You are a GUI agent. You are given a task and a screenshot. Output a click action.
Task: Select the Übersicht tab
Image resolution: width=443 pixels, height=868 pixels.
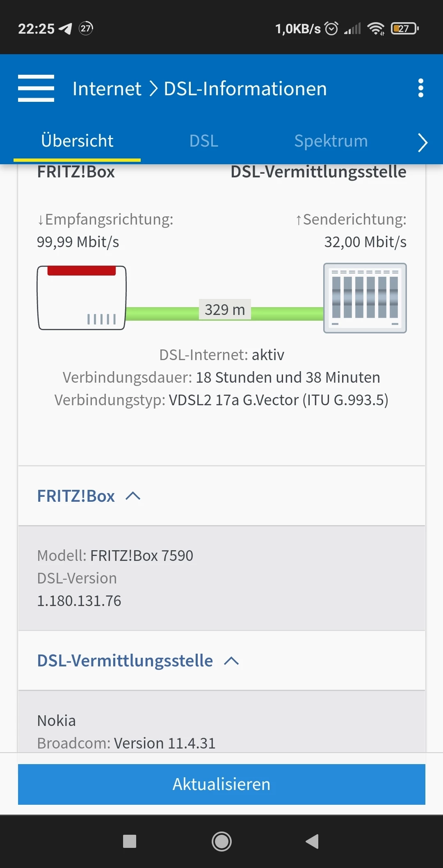click(77, 141)
